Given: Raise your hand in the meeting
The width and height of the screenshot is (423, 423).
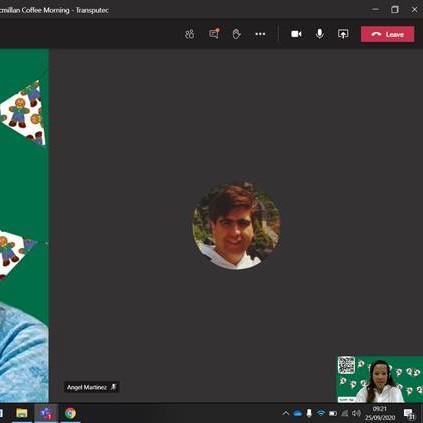Looking at the screenshot, I should 236,34.
